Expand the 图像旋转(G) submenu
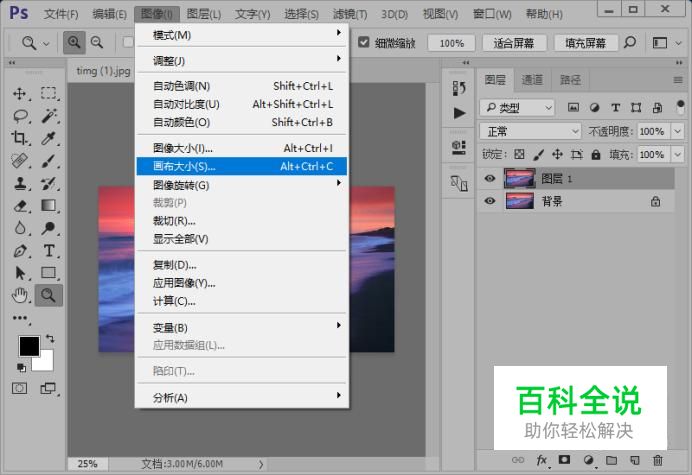The image size is (692, 475). click(241, 185)
